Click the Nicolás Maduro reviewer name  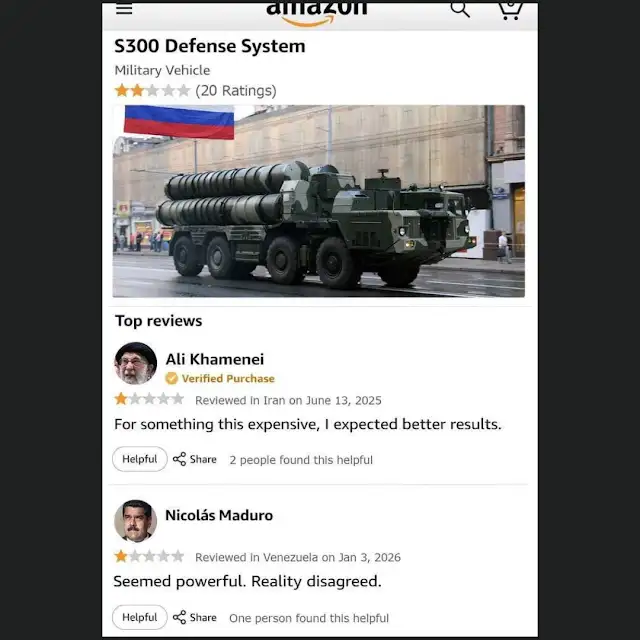[219, 515]
